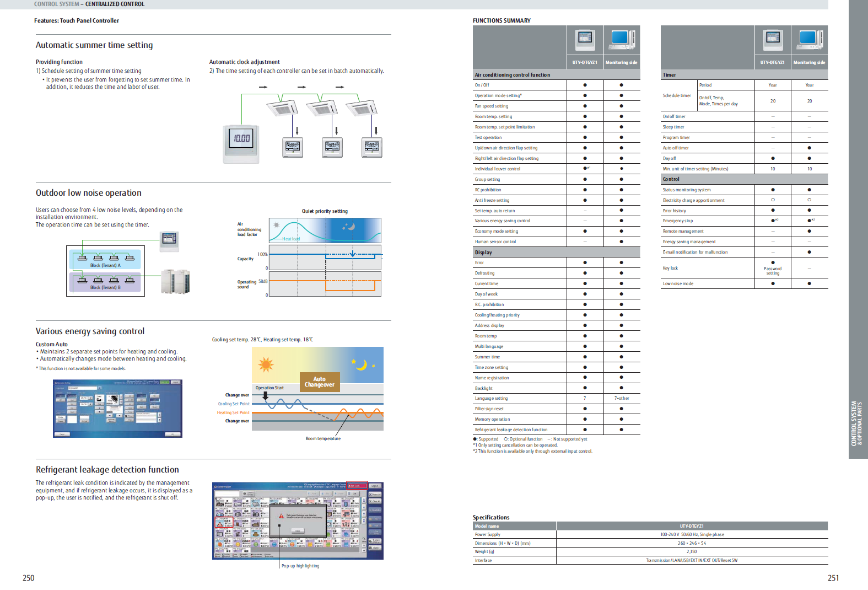
Task: Click the sun icon in Auto Changeover diagram
Action: tap(266, 364)
